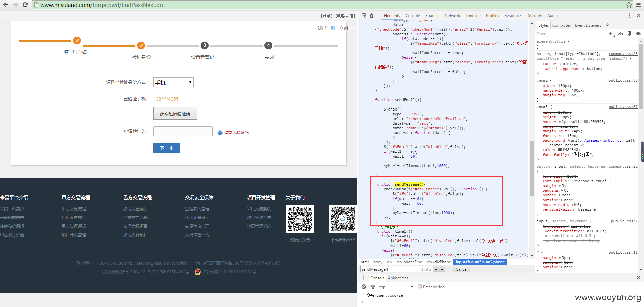644x307 pixels.
Task: Expand the background shorthand in .num3
Action: (569, 140)
